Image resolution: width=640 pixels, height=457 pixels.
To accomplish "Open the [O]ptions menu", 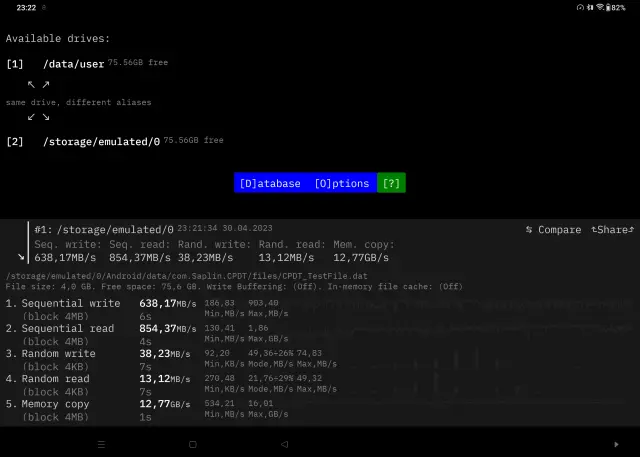I will (x=341, y=184).
